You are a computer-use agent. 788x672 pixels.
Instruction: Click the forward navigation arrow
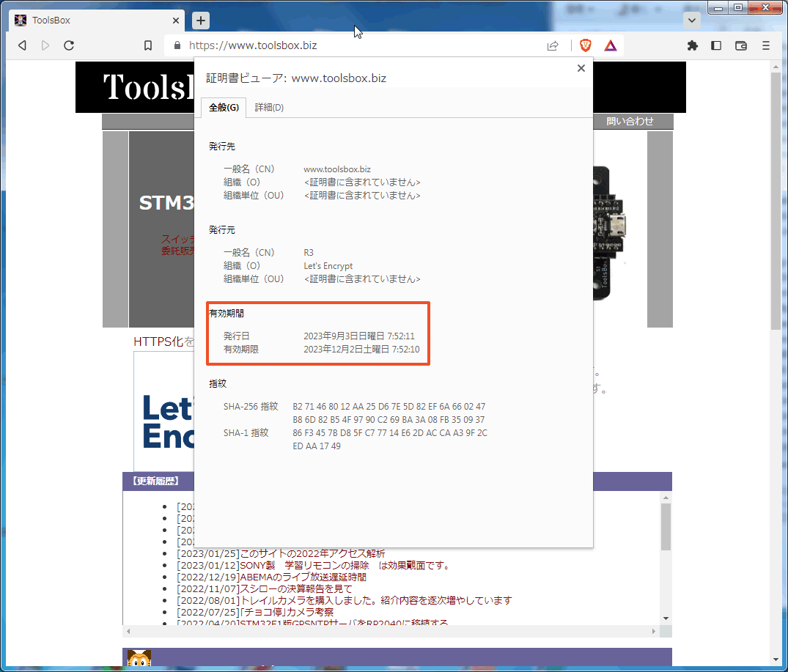[x=45, y=45]
